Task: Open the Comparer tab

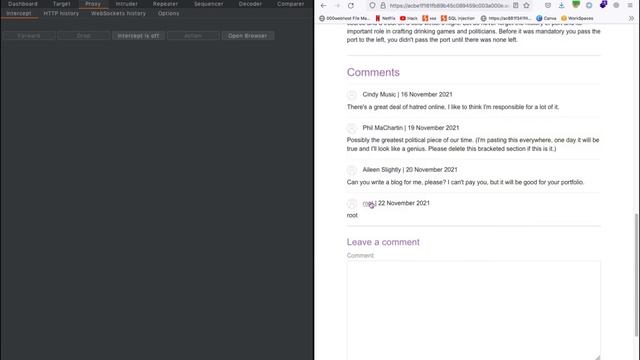Action: (x=291, y=4)
